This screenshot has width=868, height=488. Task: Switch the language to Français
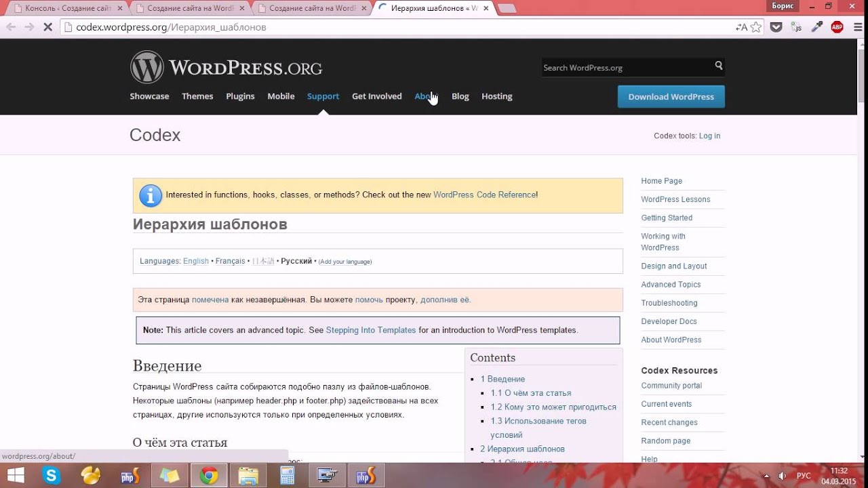tap(230, 261)
